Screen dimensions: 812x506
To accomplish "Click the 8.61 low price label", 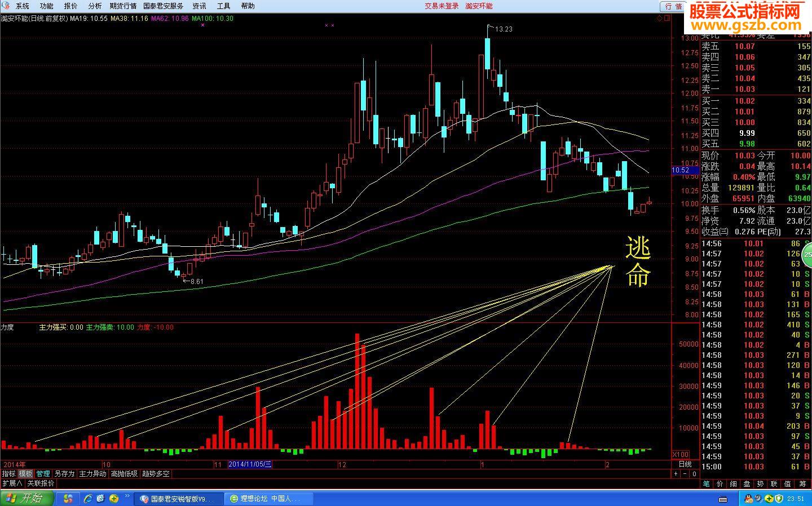I will pyautogui.click(x=197, y=281).
